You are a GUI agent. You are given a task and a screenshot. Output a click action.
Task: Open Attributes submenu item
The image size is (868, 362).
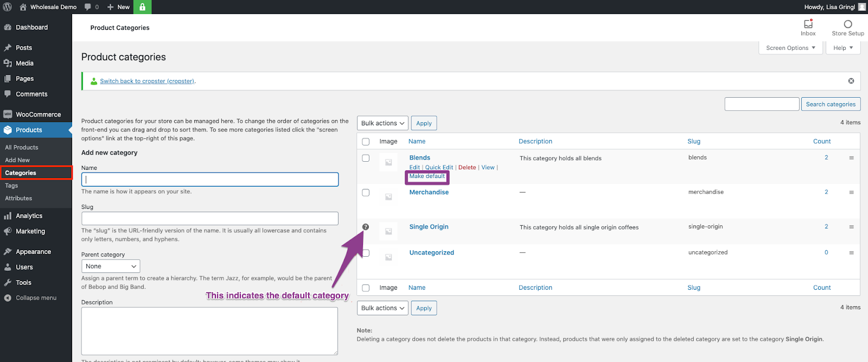18,199
